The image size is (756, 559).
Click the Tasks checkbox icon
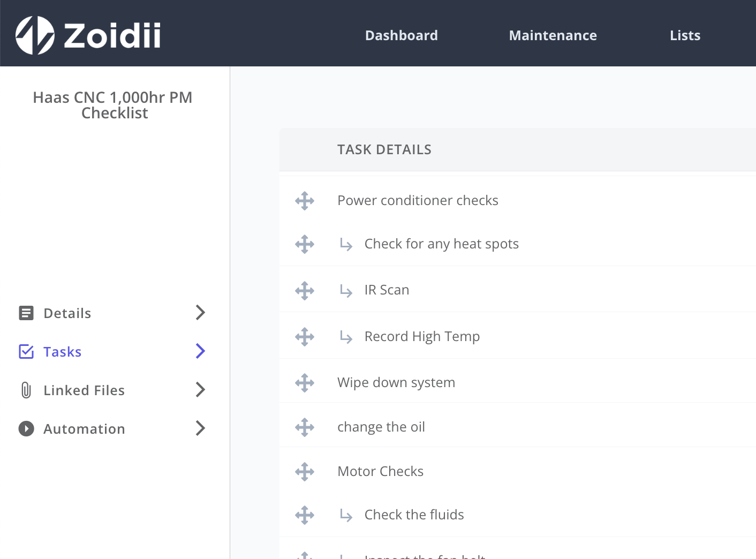(26, 351)
